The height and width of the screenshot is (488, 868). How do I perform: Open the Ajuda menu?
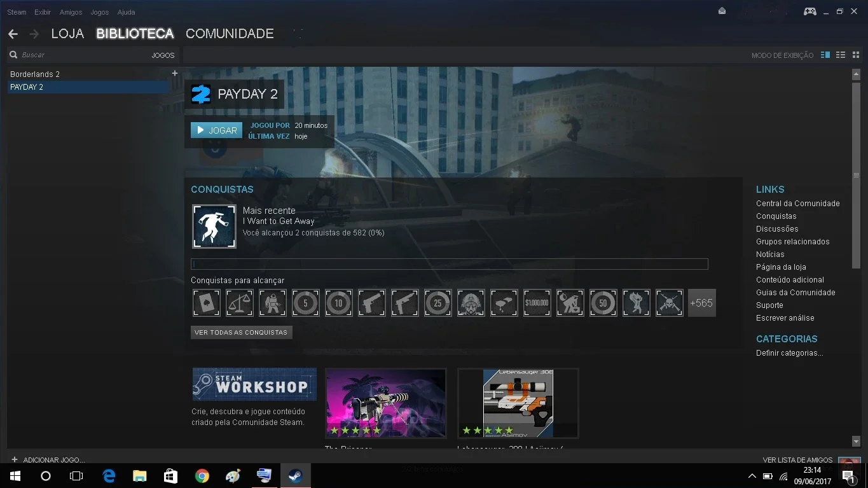tap(126, 12)
